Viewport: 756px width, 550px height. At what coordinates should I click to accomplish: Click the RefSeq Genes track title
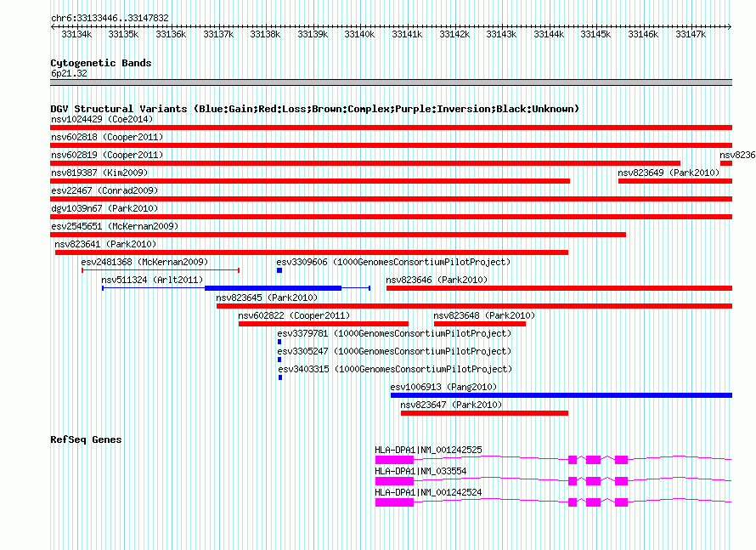[x=86, y=439]
